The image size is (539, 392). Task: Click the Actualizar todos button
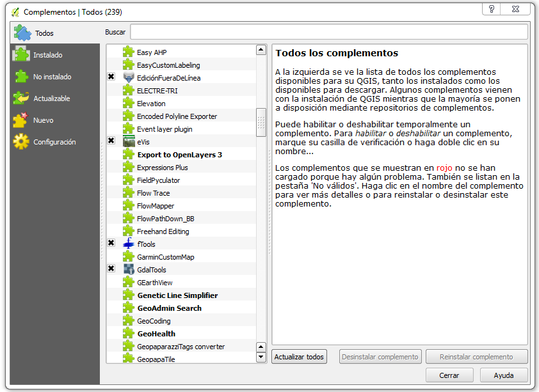[299, 357]
